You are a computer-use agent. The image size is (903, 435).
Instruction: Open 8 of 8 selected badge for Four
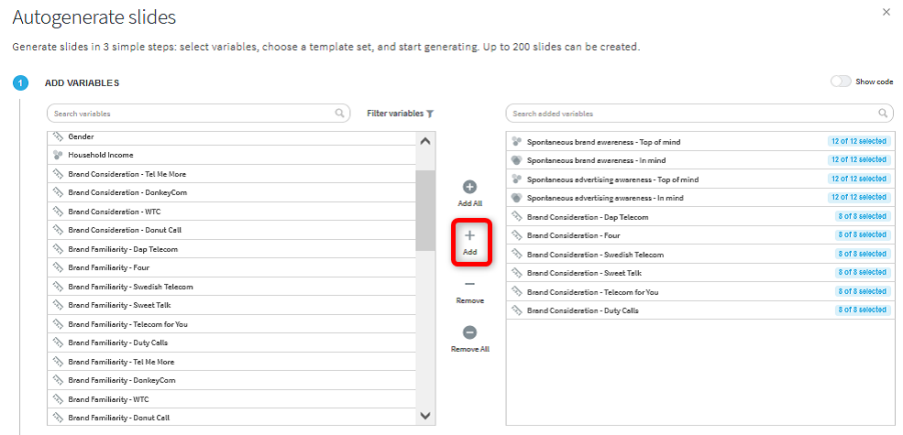[x=863, y=234]
